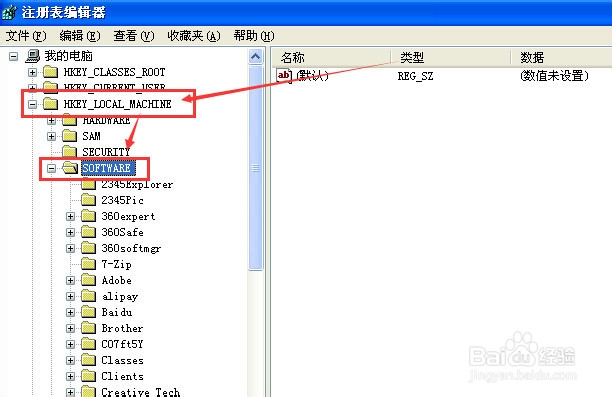Collapse the 我的电脑 root node
Screen dimensions: 612x397
(x=14, y=57)
